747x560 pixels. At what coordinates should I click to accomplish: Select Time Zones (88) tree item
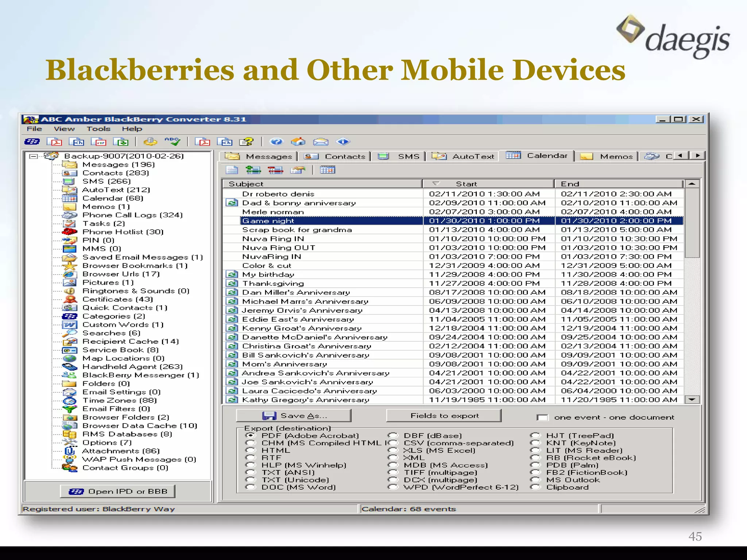click(x=120, y=400)
